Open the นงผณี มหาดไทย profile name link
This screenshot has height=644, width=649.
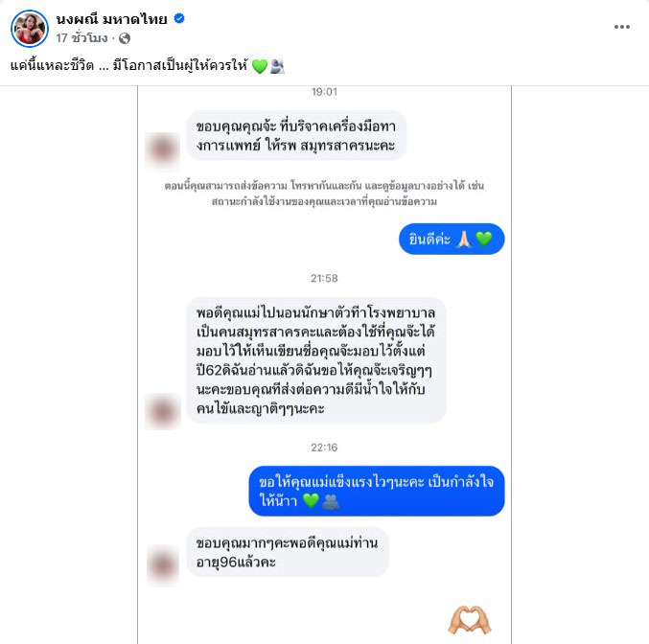tap(112, 18)
